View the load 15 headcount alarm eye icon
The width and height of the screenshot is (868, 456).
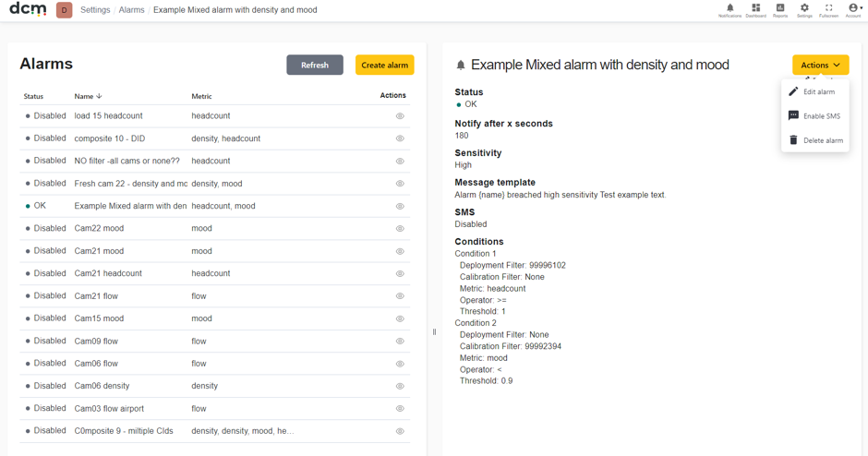tap(400, 116)
